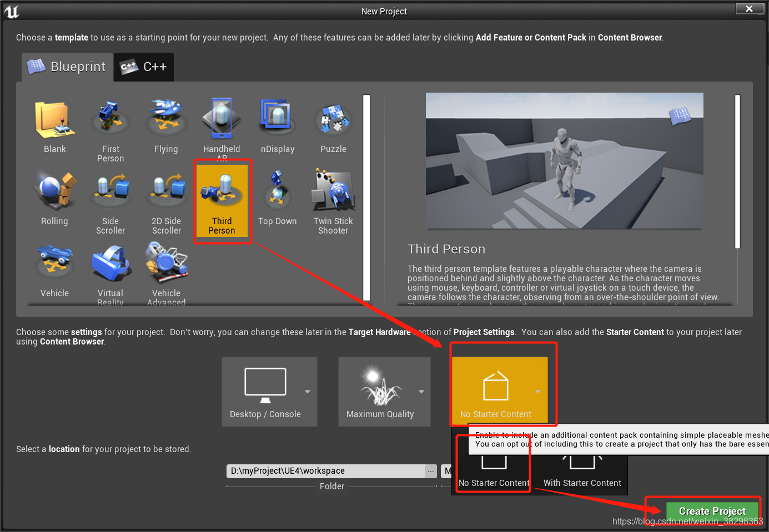Choose No Starter Content in the popup menu
The width and height of the screenshot is (769, 532).
[x=494, y=472]
